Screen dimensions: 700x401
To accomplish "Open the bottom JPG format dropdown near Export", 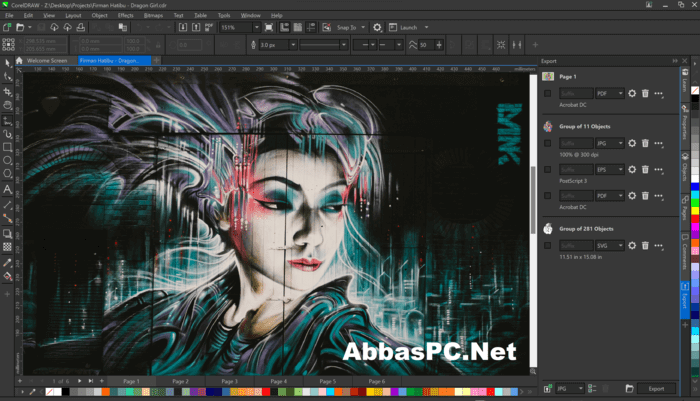I will [570, 388].
